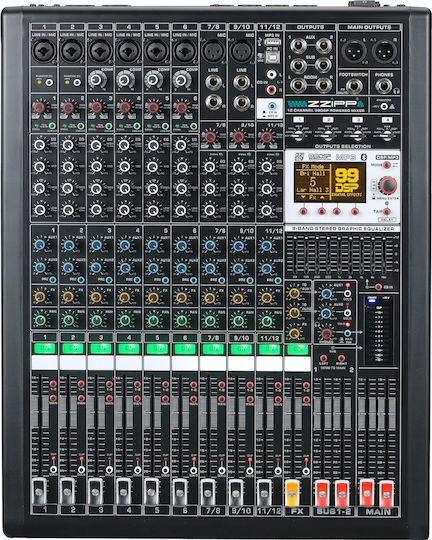Click the MENU/ENTER rotary encoder knob
Image resolution: width=432 pixels, height=540 pixels.
click(x=388, y=185)
